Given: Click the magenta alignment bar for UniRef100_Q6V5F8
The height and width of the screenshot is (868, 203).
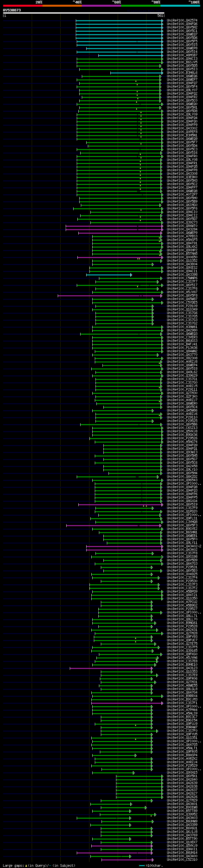Looking at the screenshot, I should [110, 296].
